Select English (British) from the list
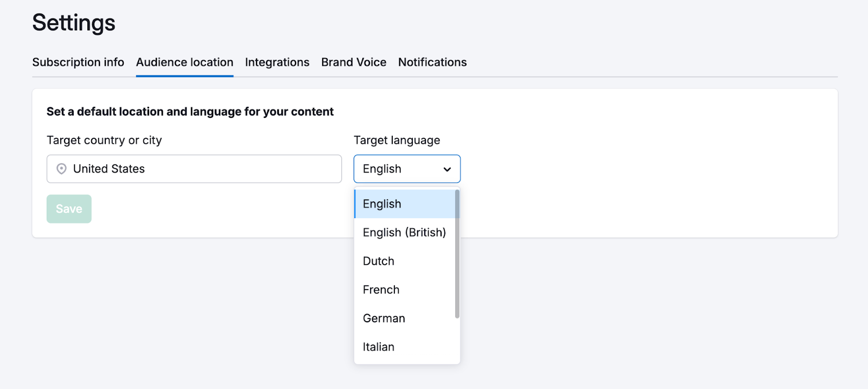 (404, 233)
